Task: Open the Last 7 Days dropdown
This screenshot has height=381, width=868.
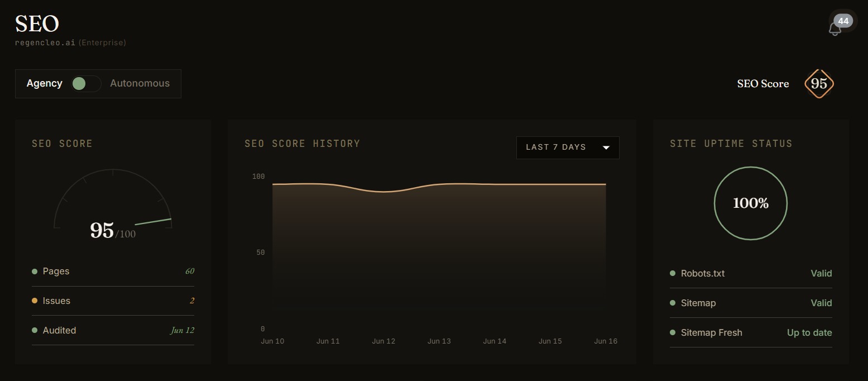Action: coord(568,147)
